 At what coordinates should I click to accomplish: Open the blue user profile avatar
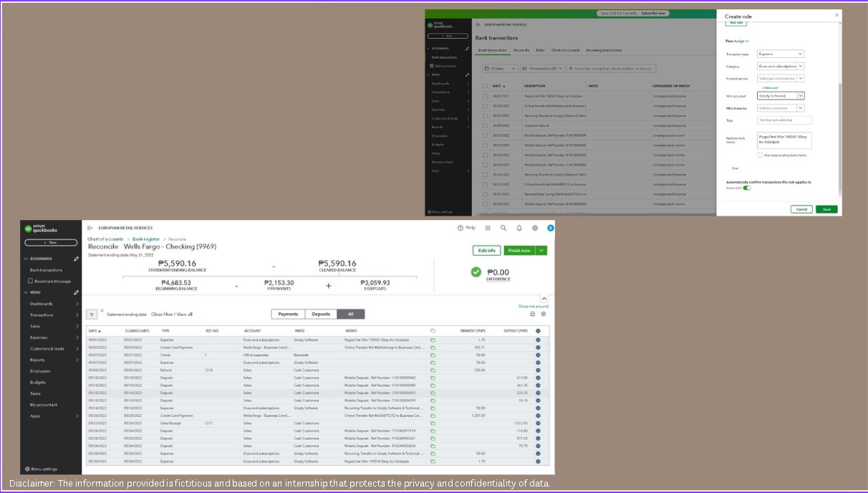coord(550,228)
